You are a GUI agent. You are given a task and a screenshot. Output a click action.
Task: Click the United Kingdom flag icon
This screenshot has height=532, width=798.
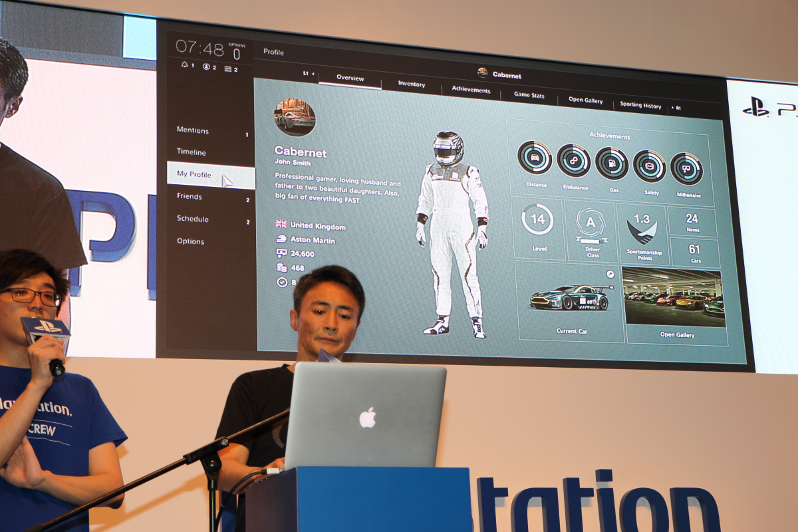click(281, 224)
